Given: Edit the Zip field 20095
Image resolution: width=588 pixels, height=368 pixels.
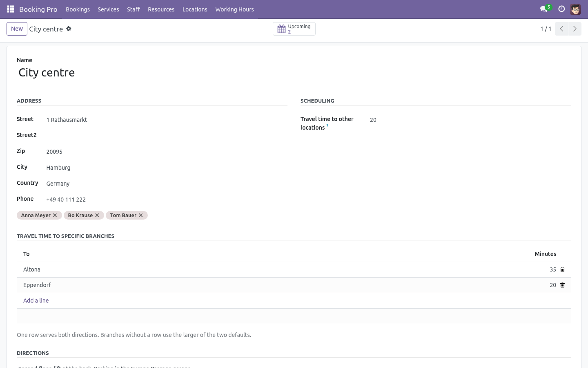Looking at the screenshot, I should tap(167, 152).
